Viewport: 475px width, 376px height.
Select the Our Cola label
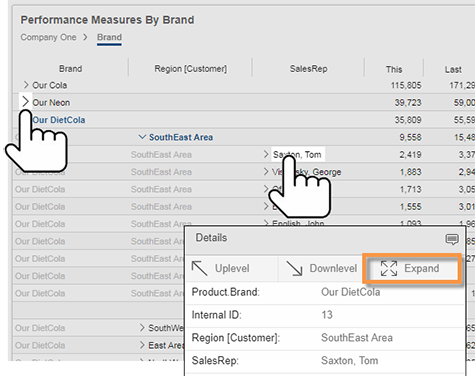pyautogui.click(x=50, y=85)
